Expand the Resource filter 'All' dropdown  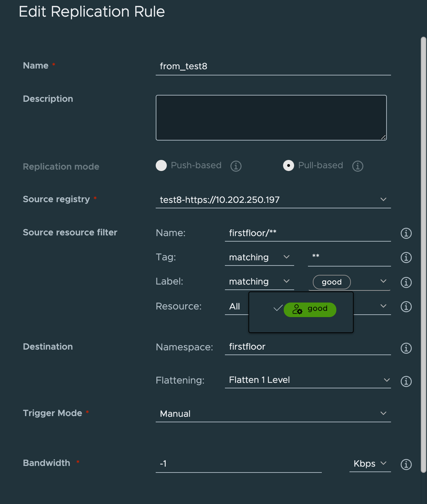pyautogui.click(x=383, y=306)
